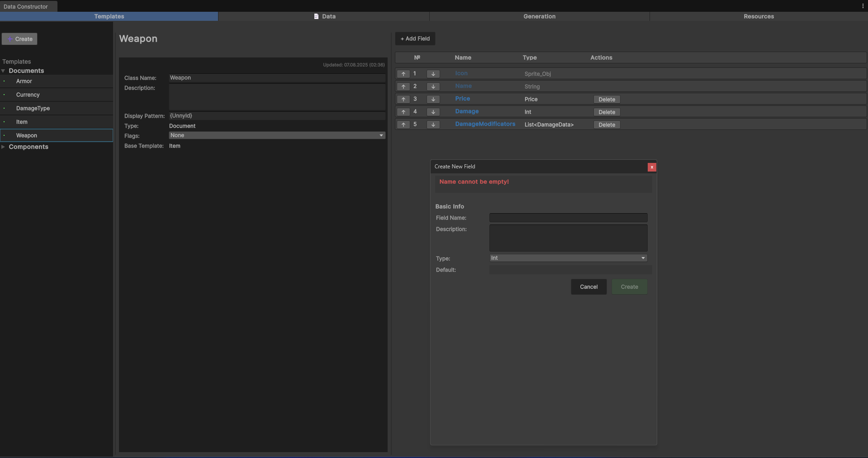Open the Generation tab
The image size is (868, 458).
click(x=539, y=16)
